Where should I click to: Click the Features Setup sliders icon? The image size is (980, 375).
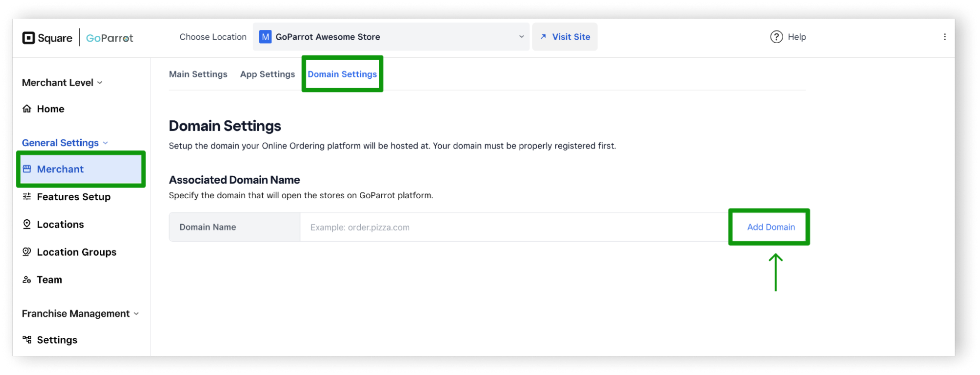27,196
